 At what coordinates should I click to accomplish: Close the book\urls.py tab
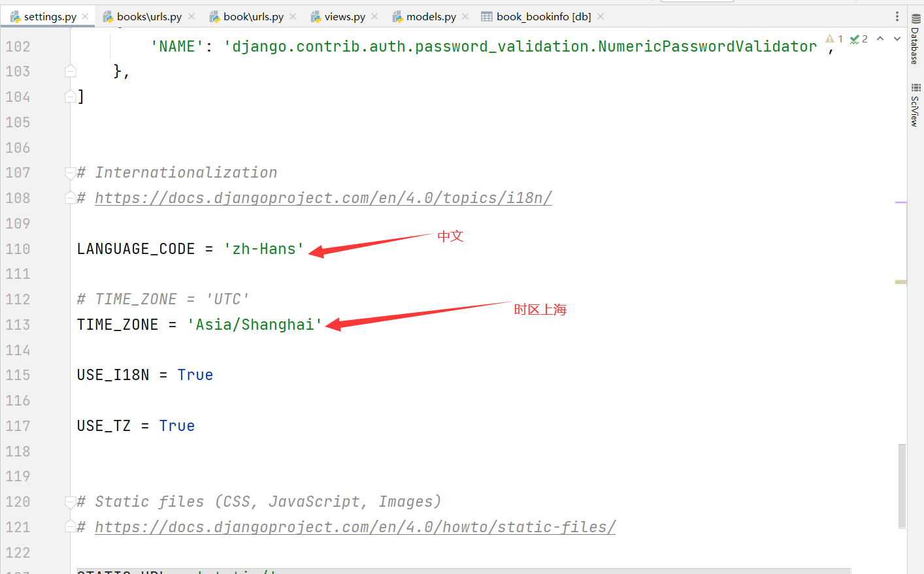tap(293, 16)
